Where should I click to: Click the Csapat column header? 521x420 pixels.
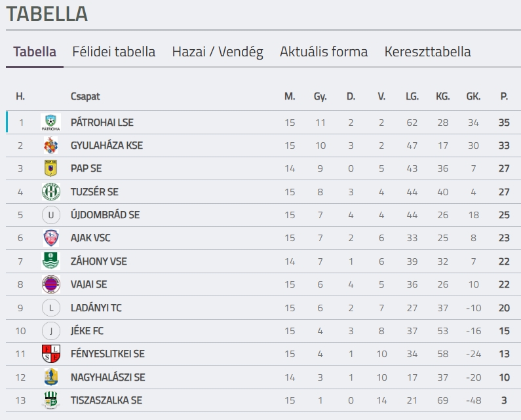[x=85, y=96]
